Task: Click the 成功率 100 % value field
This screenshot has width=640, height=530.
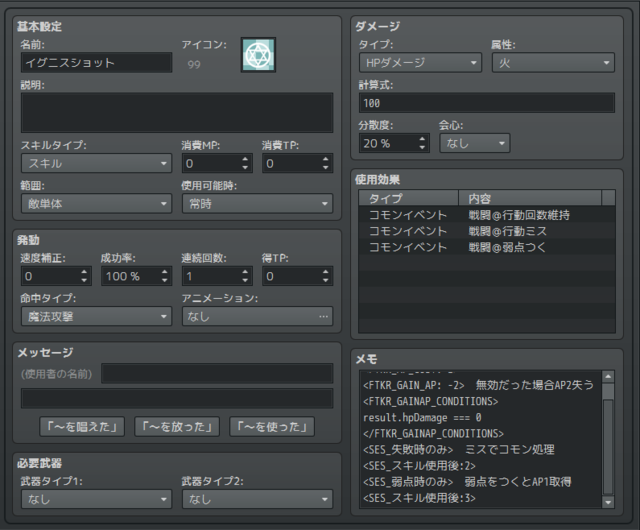Action: 131,276
